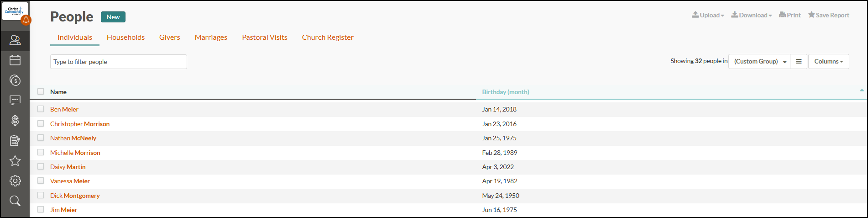868x218 pixels.
Task: Click the filter people text field
Action: [x=118, y=62]
